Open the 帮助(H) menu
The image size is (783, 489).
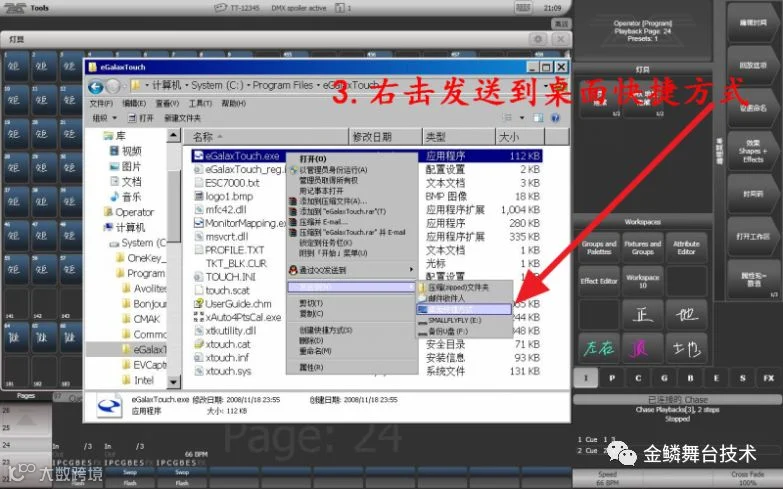tap(233, 103)
